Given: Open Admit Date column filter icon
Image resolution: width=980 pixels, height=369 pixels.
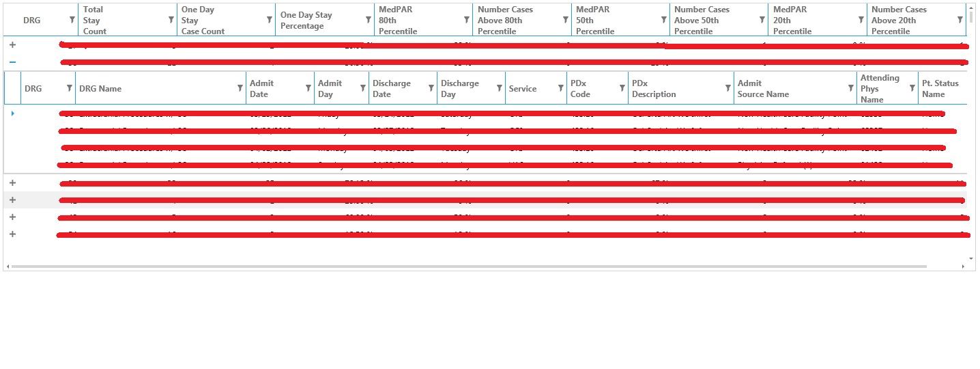Looking at the screenshot, I should coord(308,88).
